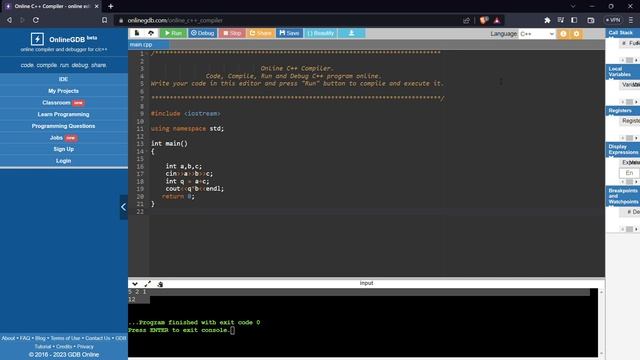Bookmark this page with the bookmark icon
The image size is (640, 360).
coord(104,20)
